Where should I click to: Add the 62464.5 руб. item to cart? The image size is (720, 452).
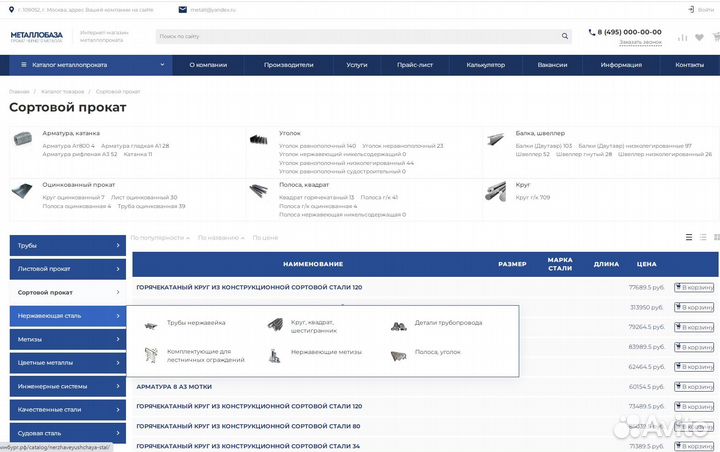coord(694,367)
